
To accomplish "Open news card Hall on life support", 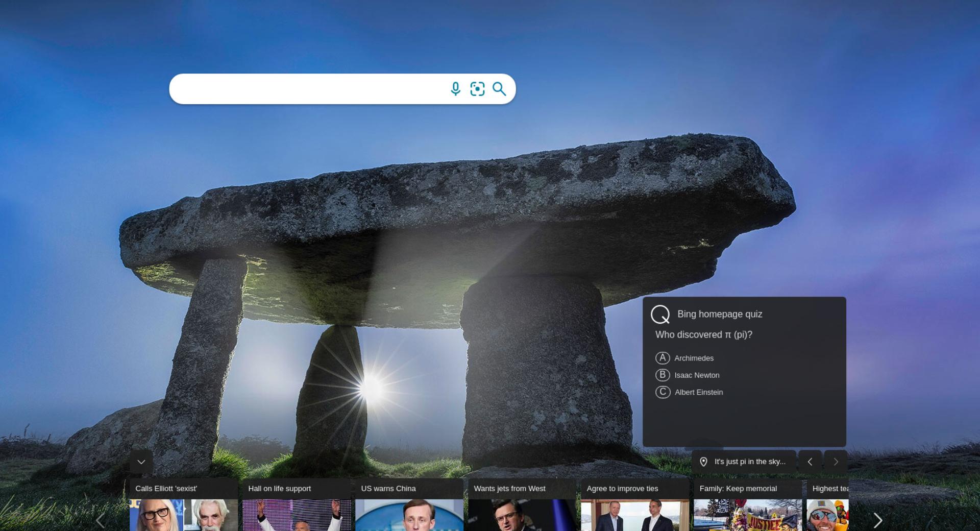I will pyautogui.click(x=297, y=504).
